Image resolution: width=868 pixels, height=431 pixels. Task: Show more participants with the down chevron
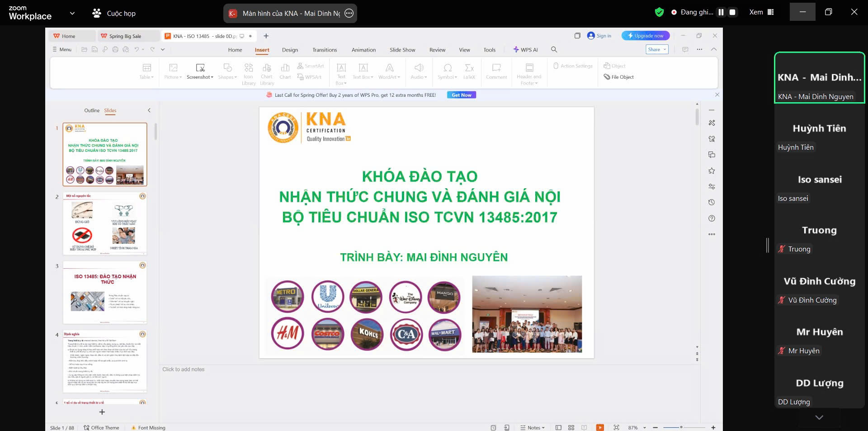[819, 417]
